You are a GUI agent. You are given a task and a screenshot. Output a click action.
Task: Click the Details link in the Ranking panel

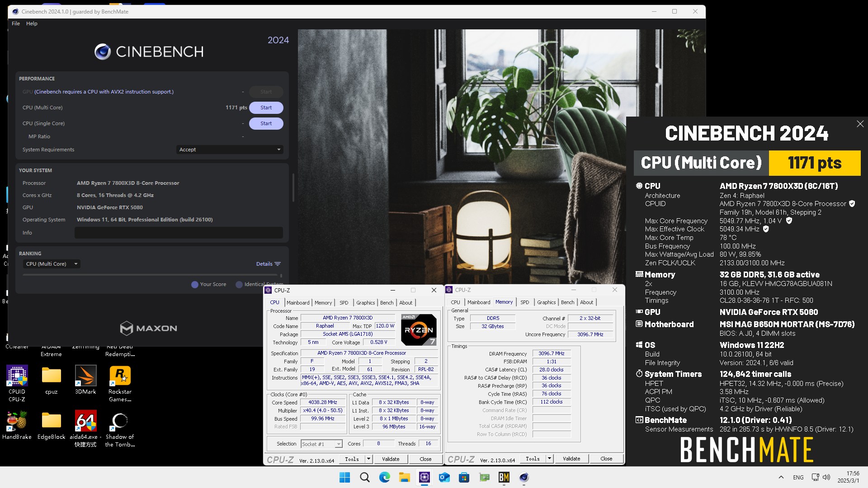(x=264, y=264)
